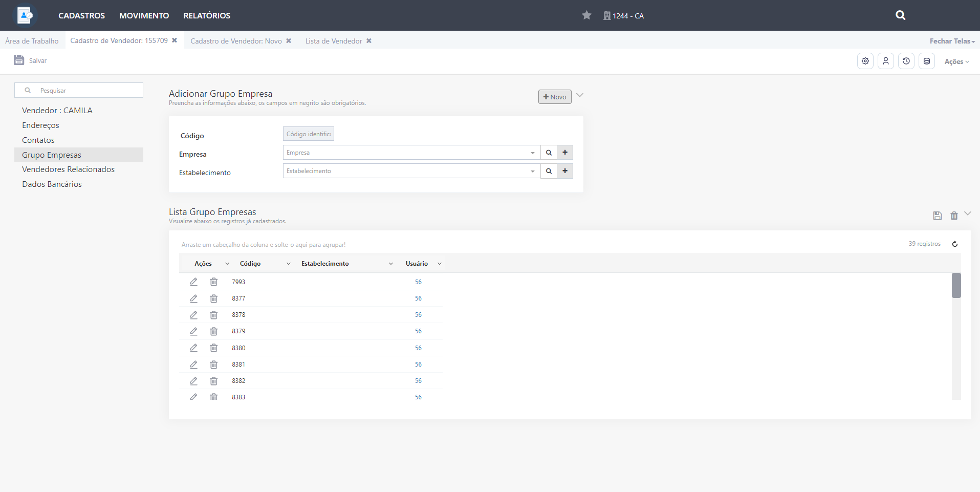
Task: Sort by the Código column header
Action: coord(250,264)
